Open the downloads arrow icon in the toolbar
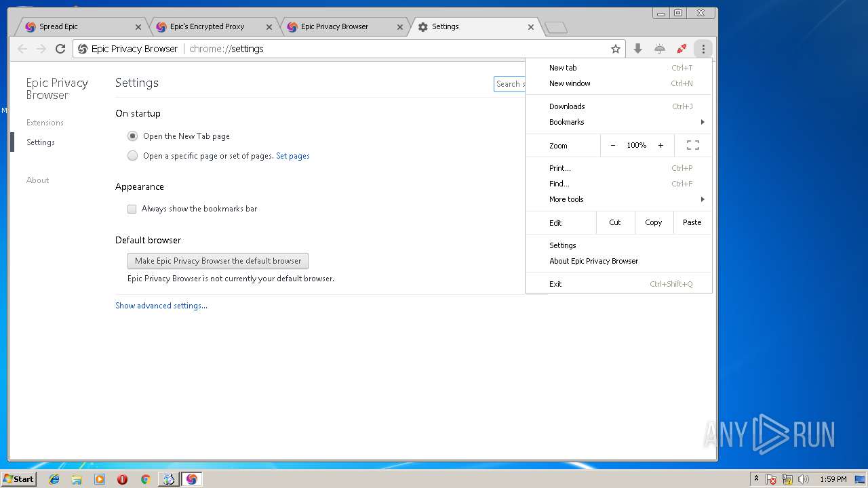This screenshot has height=488, width=868. click(638, 49)
